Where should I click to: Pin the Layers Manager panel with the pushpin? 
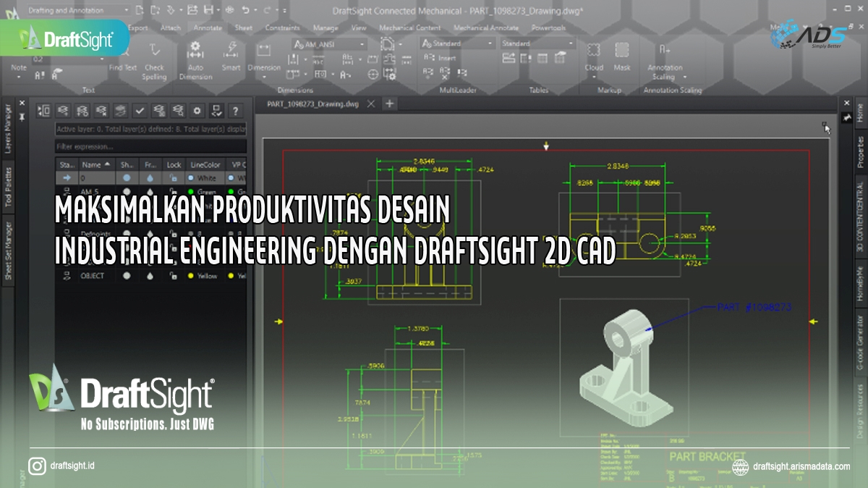pos(22,116)
